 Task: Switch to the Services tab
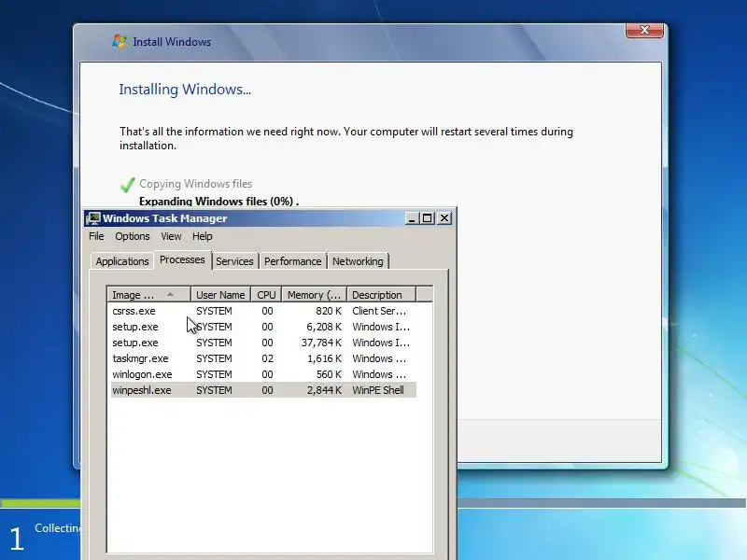click(x=234, y=261)
